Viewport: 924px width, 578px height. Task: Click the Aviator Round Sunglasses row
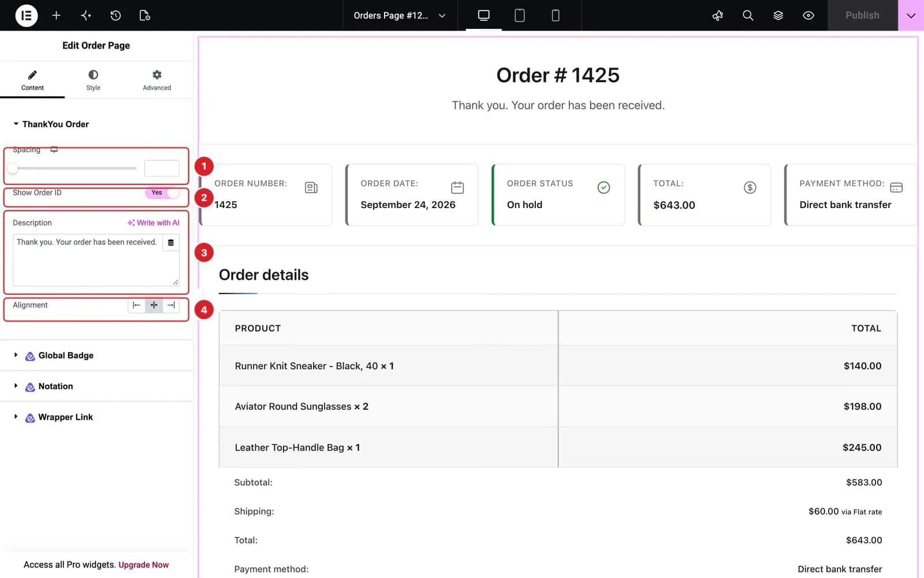pyautogui.click(x=558, y=406)
